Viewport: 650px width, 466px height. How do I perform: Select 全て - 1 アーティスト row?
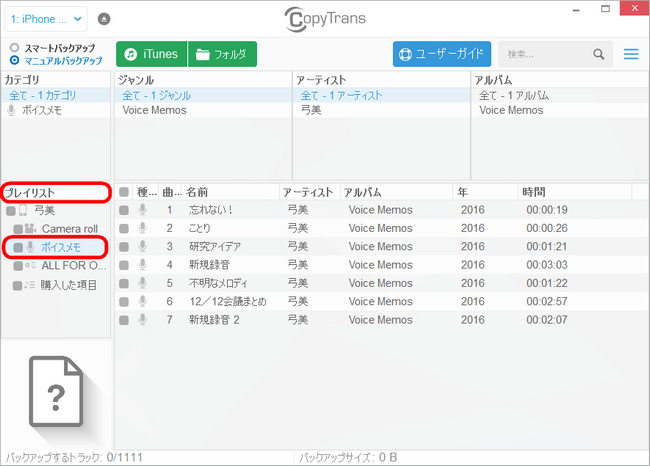click(381, 95)
